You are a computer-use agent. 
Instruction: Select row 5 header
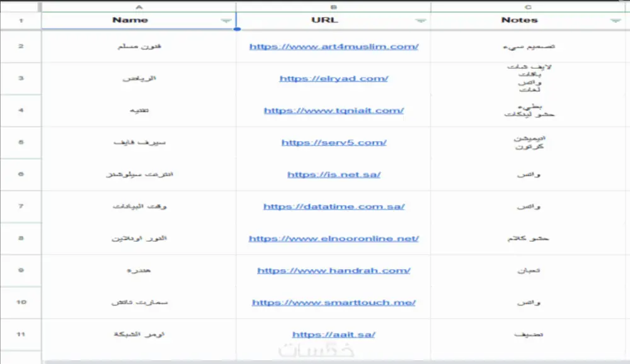[21, 142]
